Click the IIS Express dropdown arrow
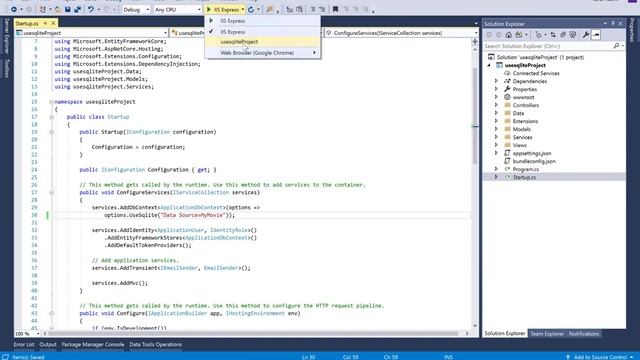 (x=242, y=9)
